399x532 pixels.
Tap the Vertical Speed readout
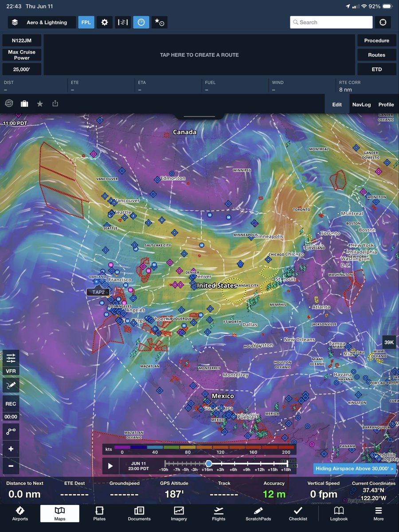(x=324, y=489)
